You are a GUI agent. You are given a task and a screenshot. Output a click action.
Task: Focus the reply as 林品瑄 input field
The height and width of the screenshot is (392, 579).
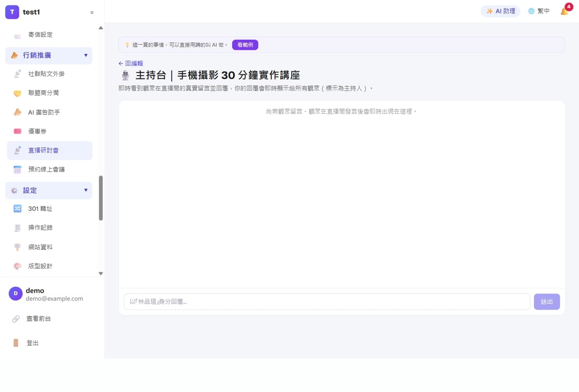pyautogui.click(x=327, y=301)
